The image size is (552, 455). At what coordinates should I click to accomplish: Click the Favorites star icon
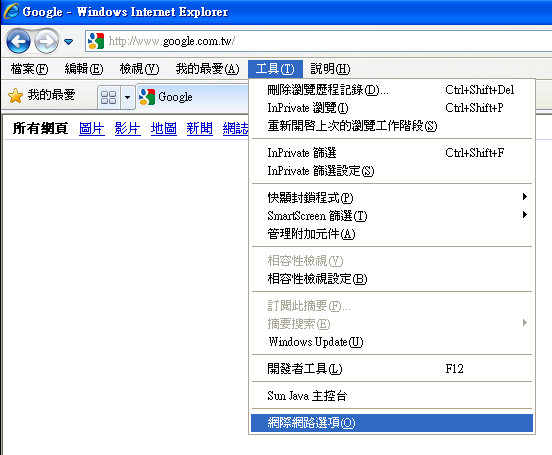pos(15,96)
